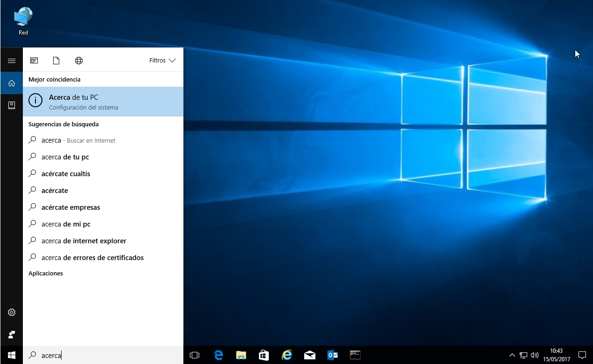Choose the plain 'acércate' suggestion
The width and height of the screenshot is (593, 364).
click(103, 191)
